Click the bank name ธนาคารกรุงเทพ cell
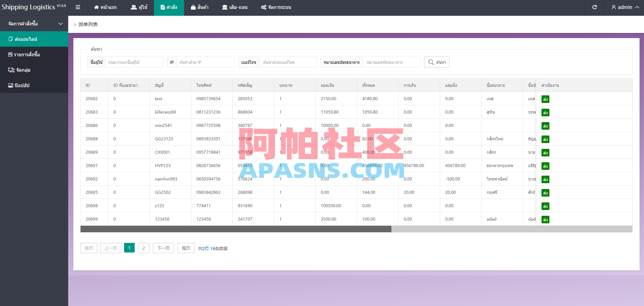The image size is (644, 306). click(x=500, y=166)
